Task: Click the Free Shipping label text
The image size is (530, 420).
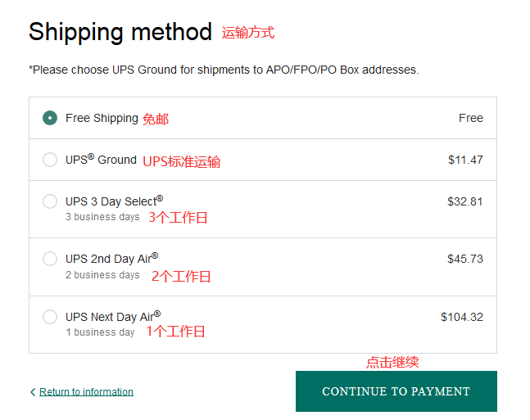Action: click(102, 118)
